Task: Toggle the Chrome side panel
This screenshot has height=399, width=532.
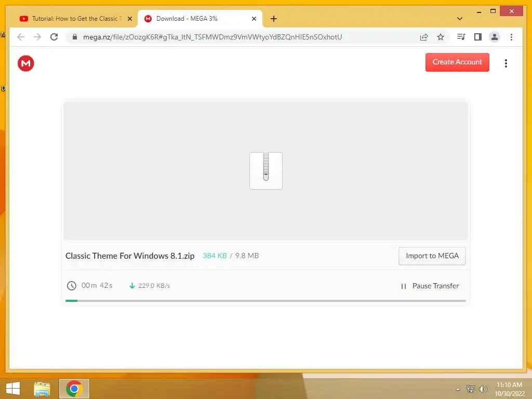Action: pyautogui.click(x=478, y=37)
